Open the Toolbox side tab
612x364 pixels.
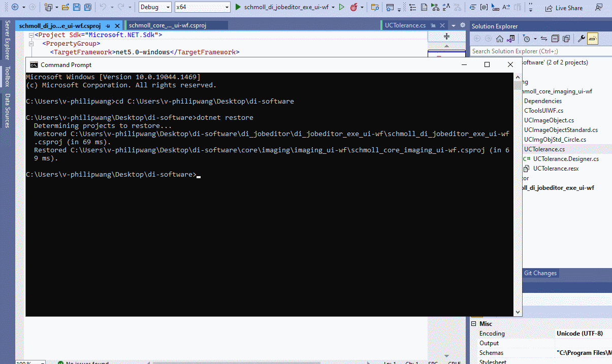coord(7,77)
